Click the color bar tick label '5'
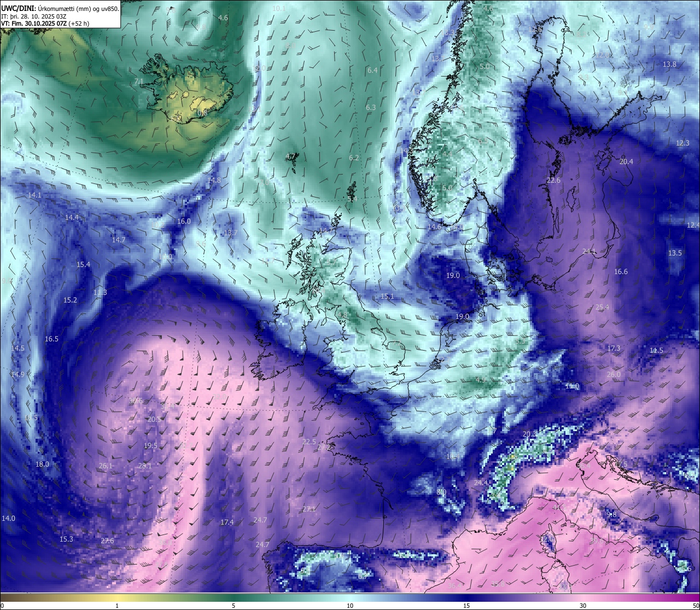This screenshot has height=610, width=700. (x=234, y=606)
